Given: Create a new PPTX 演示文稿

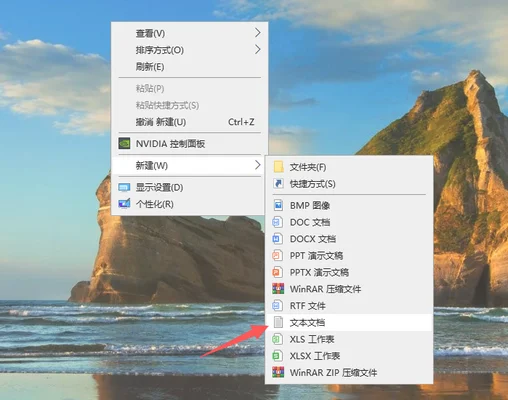Looking at the screenshot, I should pyautogui.click(x=349, y=272).
